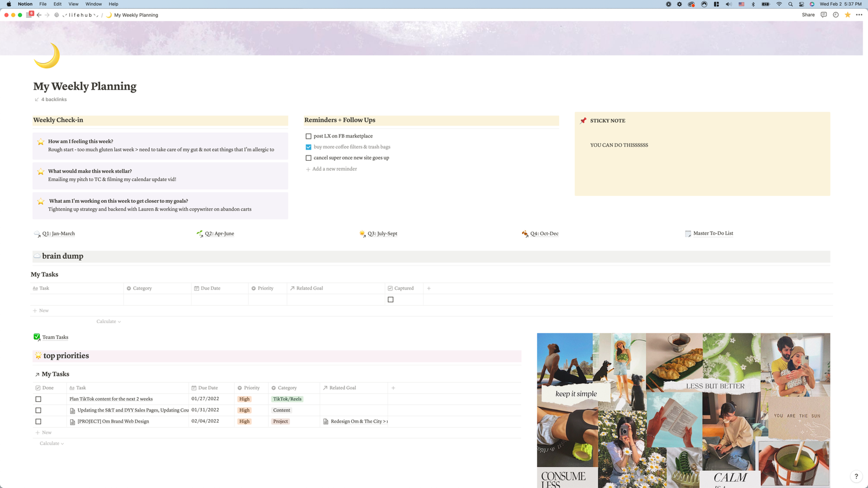The height and width of the screenshot is (488, 868).
Task: Open the Calculate dropdown under My Tasks
Action: 108,321
